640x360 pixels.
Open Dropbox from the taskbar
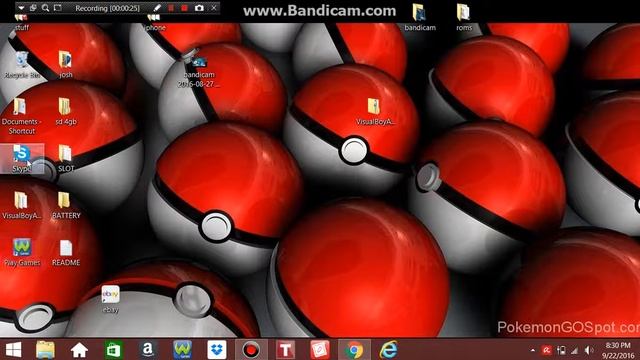pos(217,350)
